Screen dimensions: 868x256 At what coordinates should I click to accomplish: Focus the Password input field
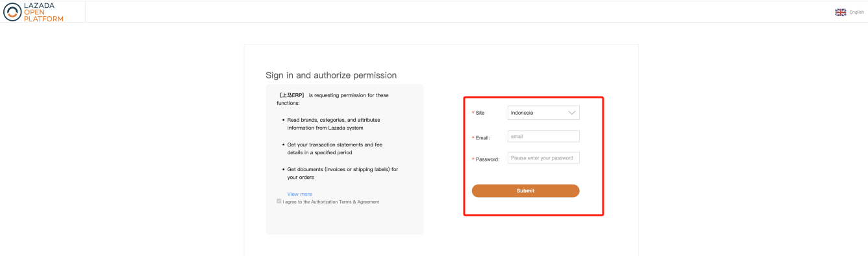[x=543, y=157]
